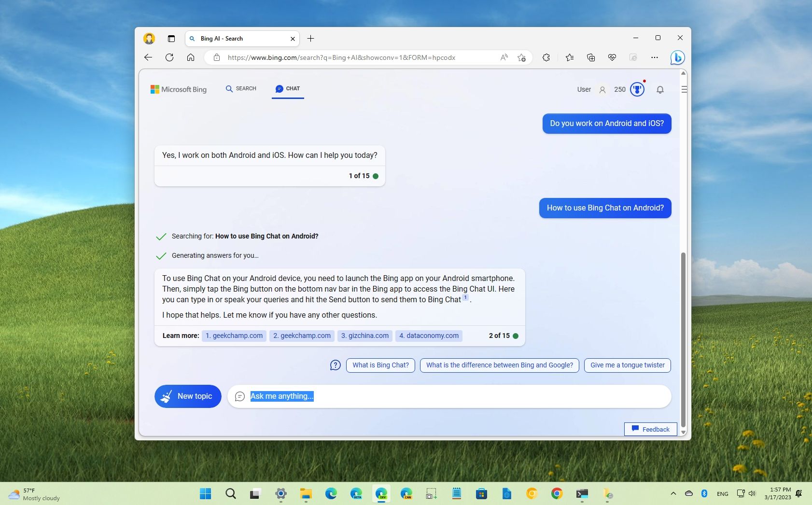The width and height of the screenshot is (812, 505).
Task: Open the Settings and more ellipsis menu
Action: pos(655,57)
